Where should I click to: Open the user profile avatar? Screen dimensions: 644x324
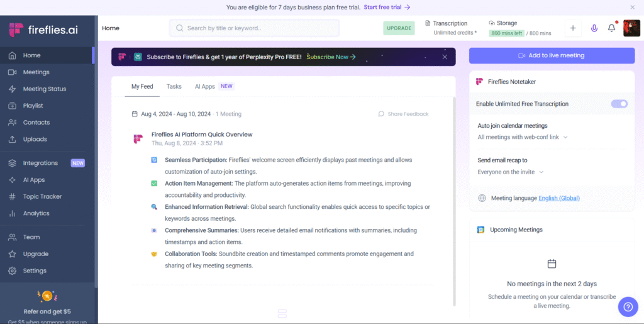(x=631, y=28)
